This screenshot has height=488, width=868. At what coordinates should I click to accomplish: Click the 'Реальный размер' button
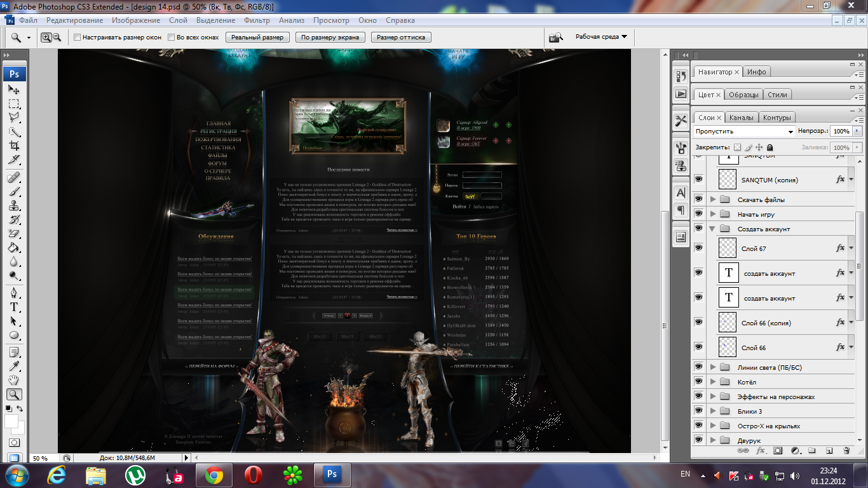pos(257,37)
